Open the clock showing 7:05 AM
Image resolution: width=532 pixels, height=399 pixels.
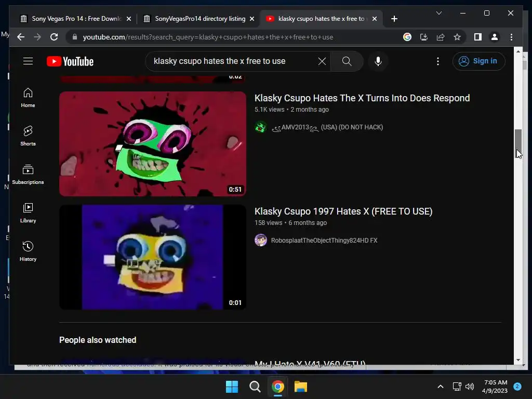495,387
